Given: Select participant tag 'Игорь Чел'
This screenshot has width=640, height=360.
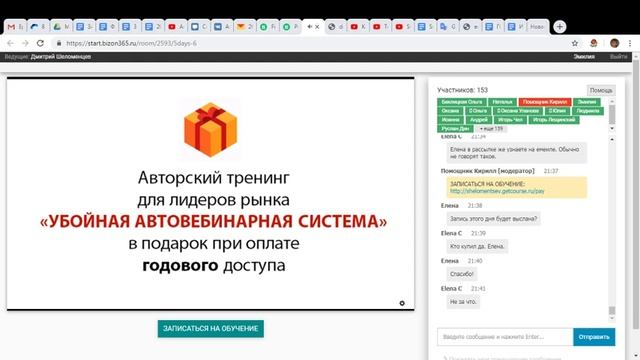Looking at the screenshot, I should [510, 120].
